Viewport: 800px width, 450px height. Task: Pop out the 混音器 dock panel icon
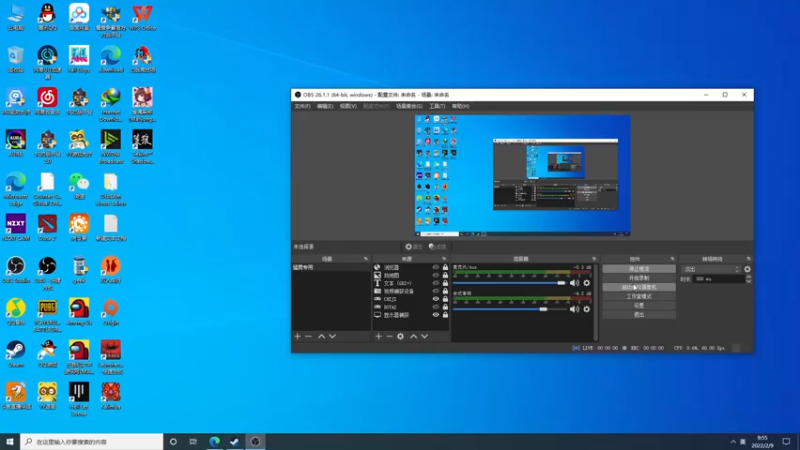pos(594,259)
